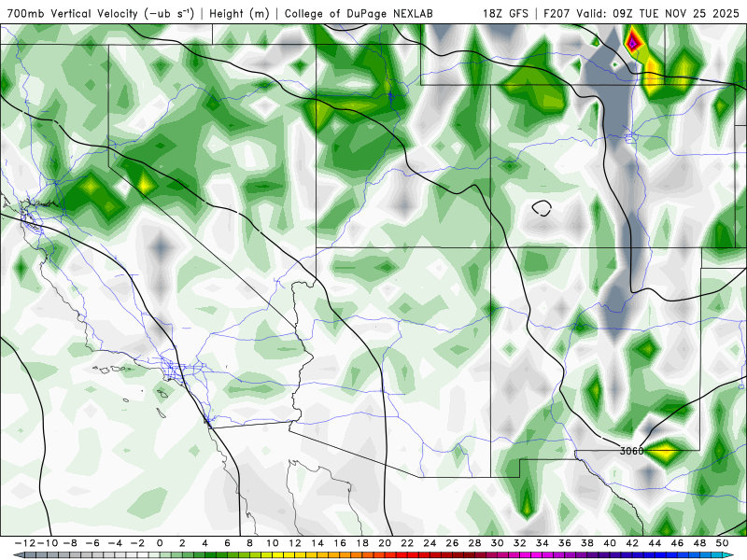This screenshot has width=747, height=560.
Task: Click the "10" value on the color scale
Action: tap(272, 543)
